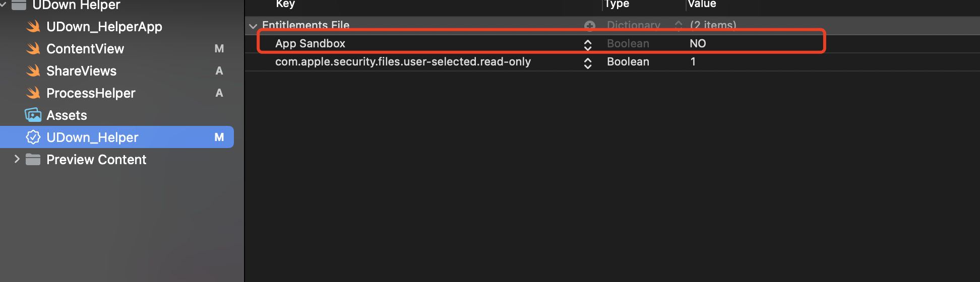This screenshot has width=980, height=282.
Task: Expand the Preview Content folder
Action: pyautogui.click(x=17, y=160)
